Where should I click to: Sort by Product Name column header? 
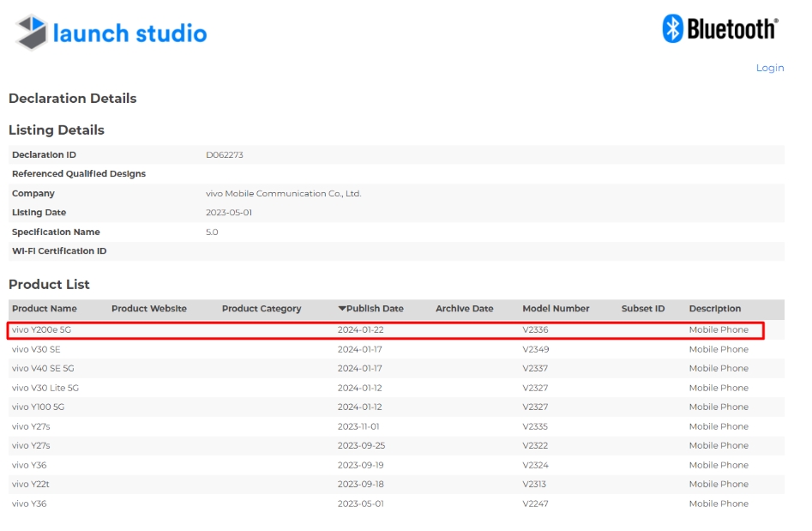tap(45, 309)
